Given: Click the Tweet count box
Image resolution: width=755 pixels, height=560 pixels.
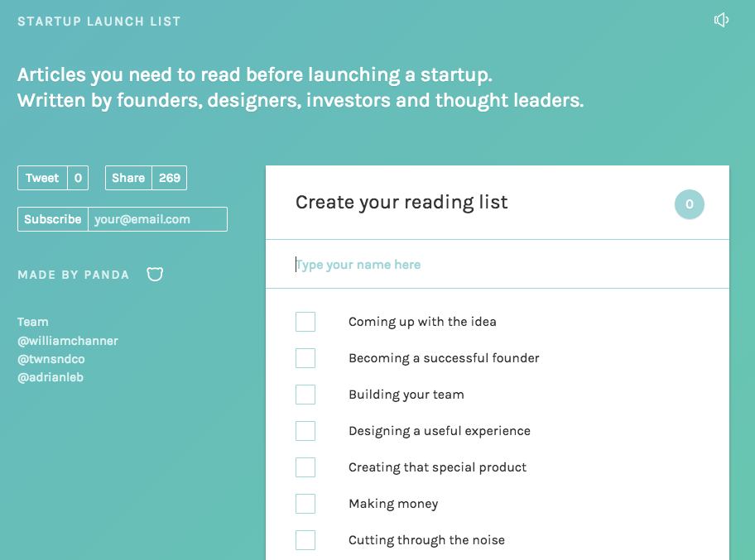Looking at the screenshot, I should pos(78,178).
